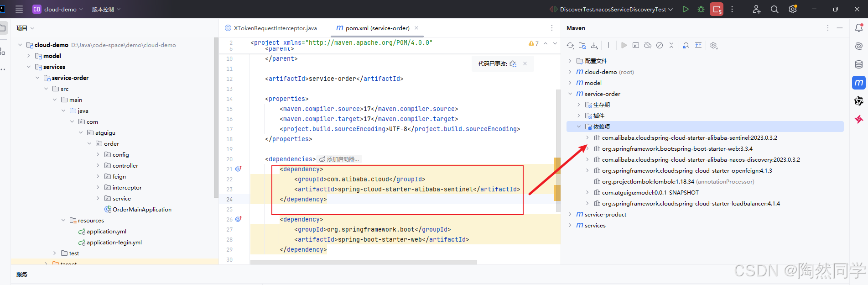Run DiscoverTest configuration with green play
Viewport: 868px width, 285px height.
pyautogui.click(x=686, y=9)
